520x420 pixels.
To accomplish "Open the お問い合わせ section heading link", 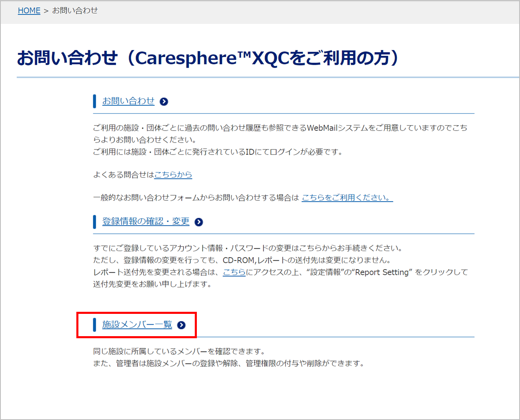I will 128,101.
